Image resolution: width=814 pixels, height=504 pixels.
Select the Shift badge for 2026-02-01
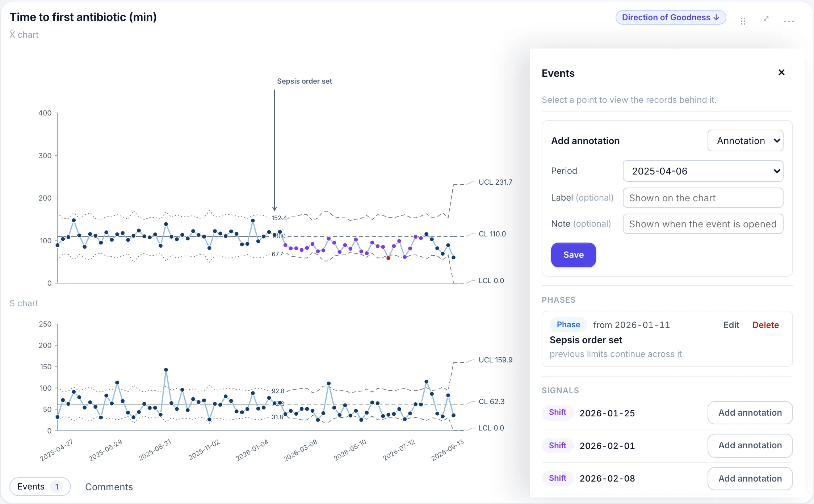click(557, 446)
